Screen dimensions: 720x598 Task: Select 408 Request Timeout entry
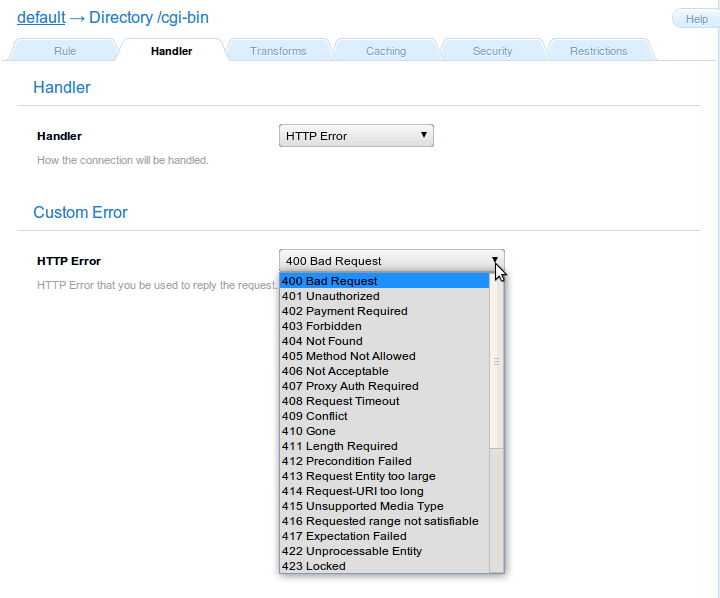tap(340, 401)
